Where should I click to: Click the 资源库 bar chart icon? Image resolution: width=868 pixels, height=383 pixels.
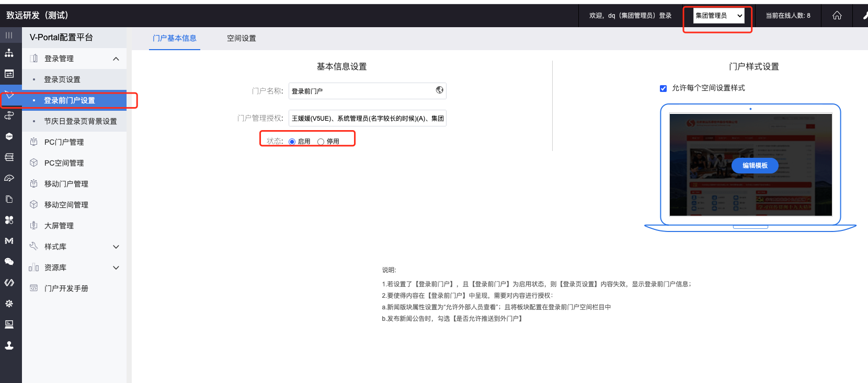click(x=34, y=267)
